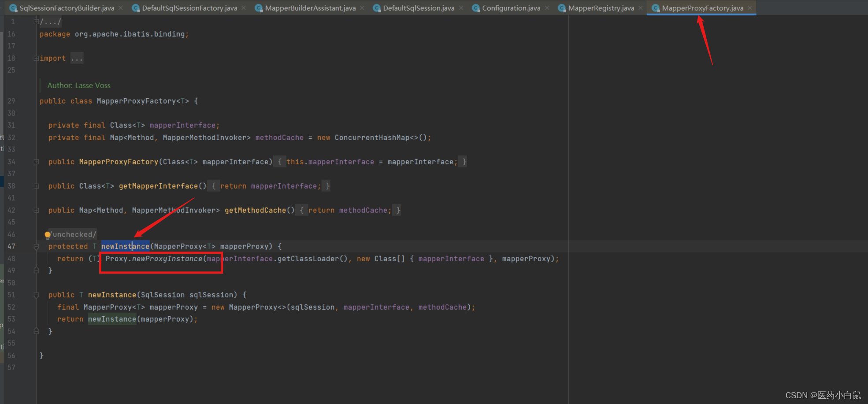The image size is (868, 404).
Task: Expand the getMethodCache method fold
Action: tap(36, 210)
